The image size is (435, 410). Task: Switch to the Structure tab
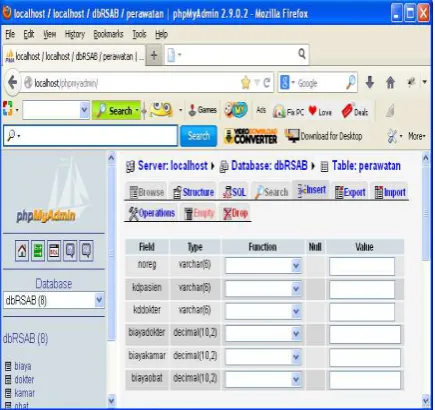[193, 192]
